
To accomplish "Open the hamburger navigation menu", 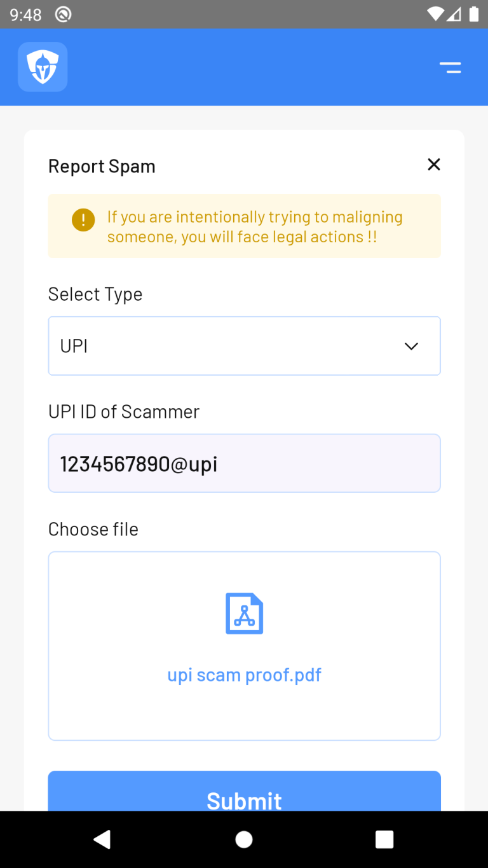I will click(x=450, y=67).
